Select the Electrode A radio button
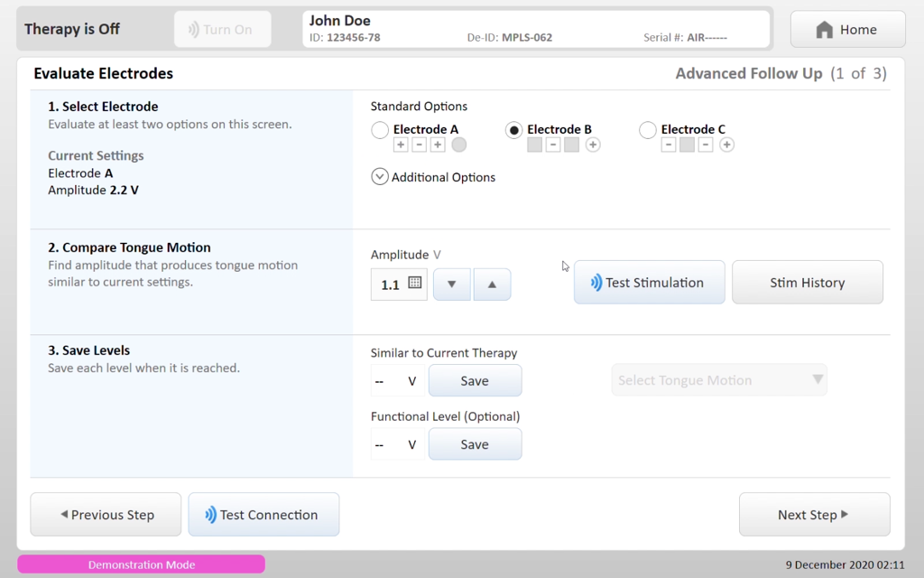The width and height of the screenshot is (924, 578). click(x=380, y=130)
